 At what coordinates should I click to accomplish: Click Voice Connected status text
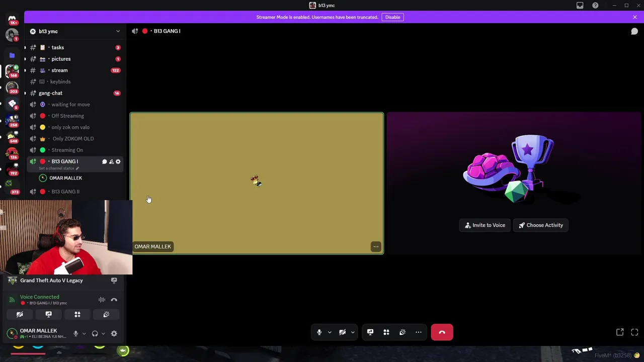39,297
